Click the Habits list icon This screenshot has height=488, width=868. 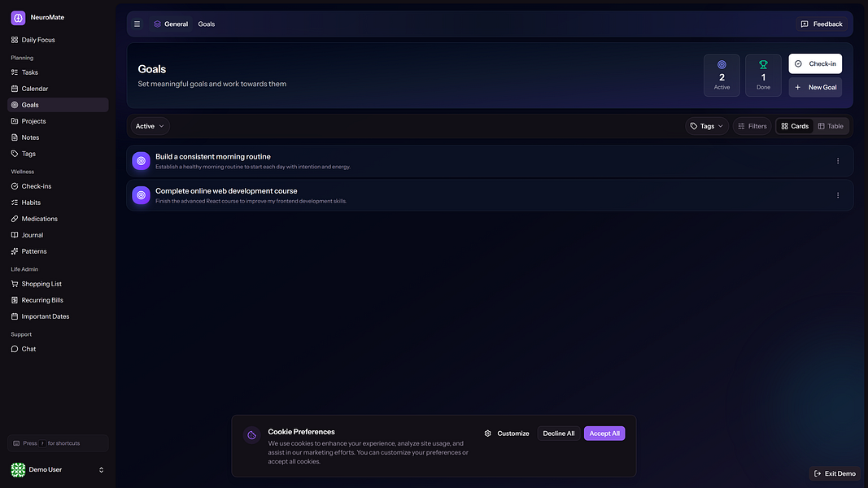click(x=15, y=203)
